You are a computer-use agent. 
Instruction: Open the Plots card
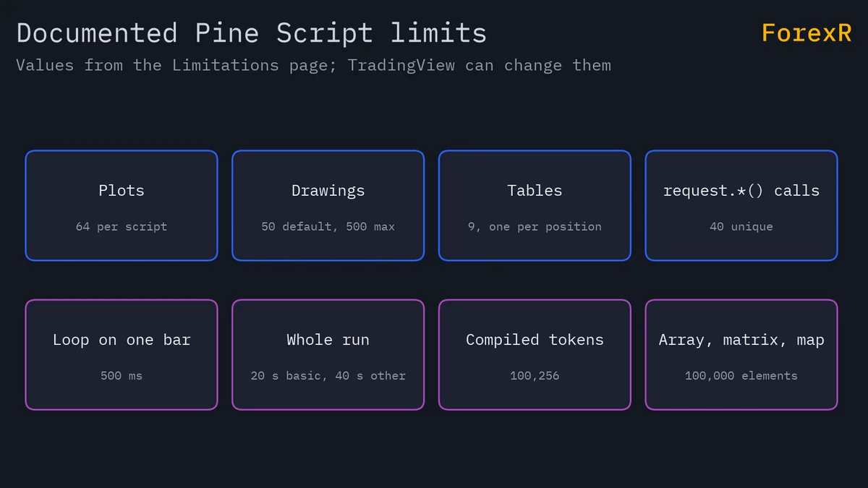[122, 205]
